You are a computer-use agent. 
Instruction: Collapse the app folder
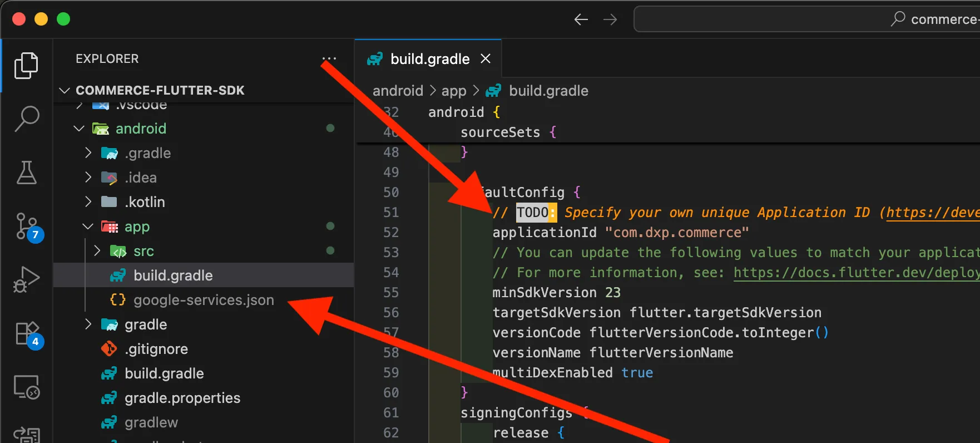(88, 227)
